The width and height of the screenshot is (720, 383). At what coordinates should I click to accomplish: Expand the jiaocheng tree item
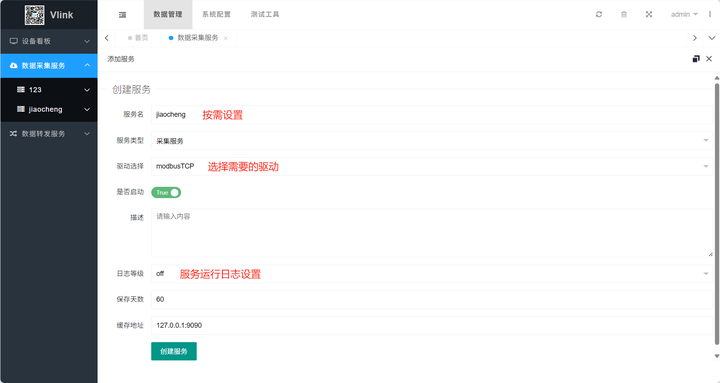49,109
